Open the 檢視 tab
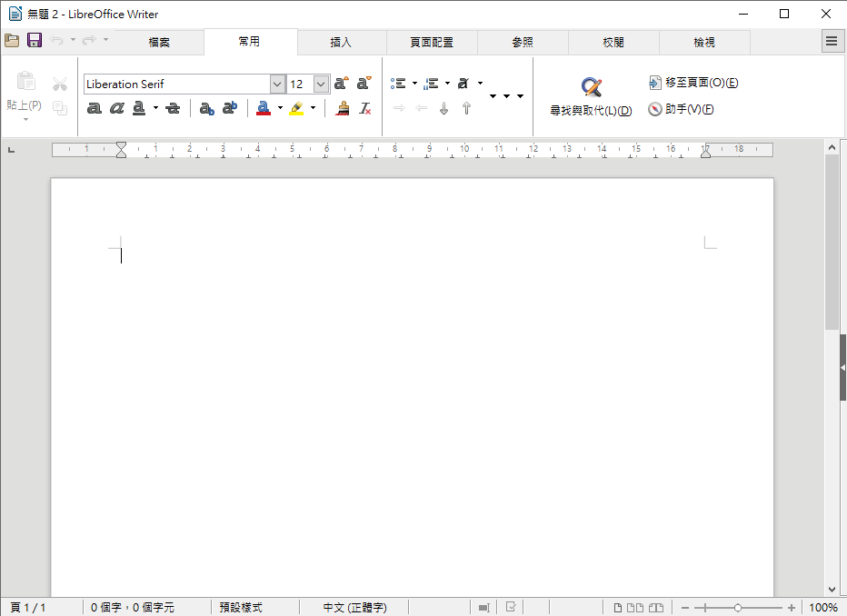 (703, 42)
